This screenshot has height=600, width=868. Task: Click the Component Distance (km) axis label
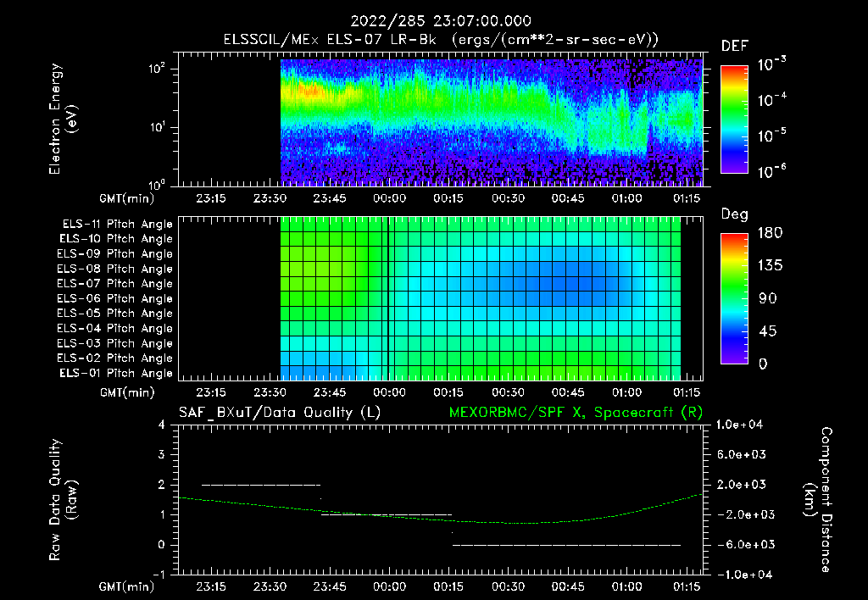click(818, 500)
